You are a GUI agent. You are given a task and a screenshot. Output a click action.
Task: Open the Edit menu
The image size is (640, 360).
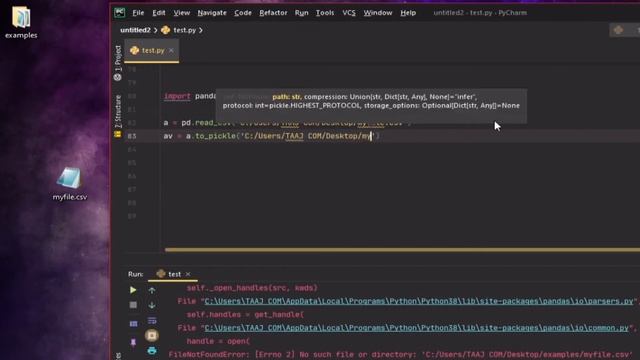[x=159, y=13]
